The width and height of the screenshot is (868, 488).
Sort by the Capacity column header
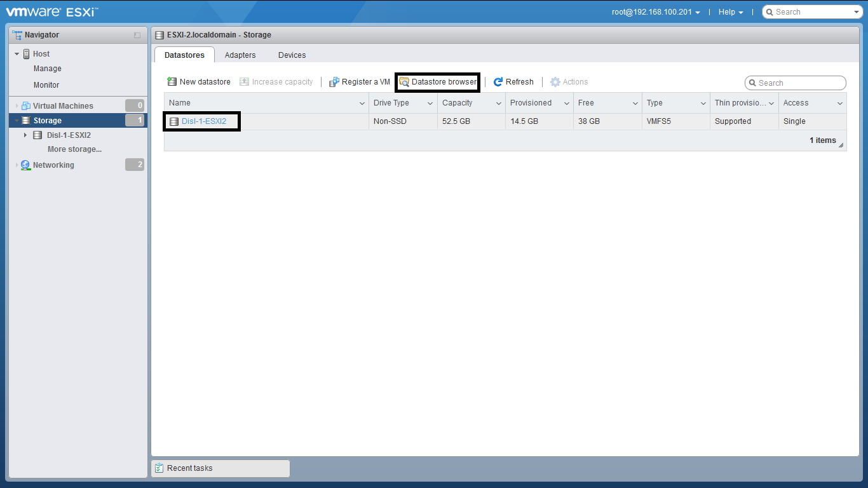click(x=458, y=103)
